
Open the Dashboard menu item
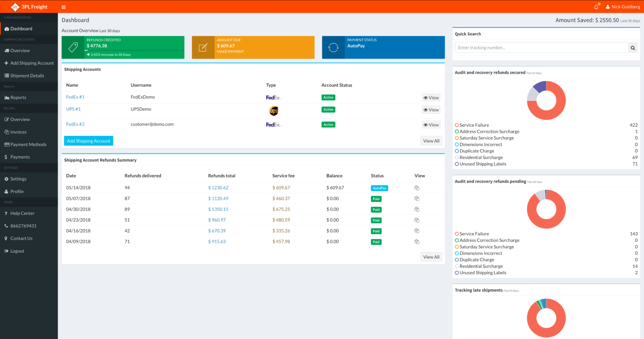(21, 28)
